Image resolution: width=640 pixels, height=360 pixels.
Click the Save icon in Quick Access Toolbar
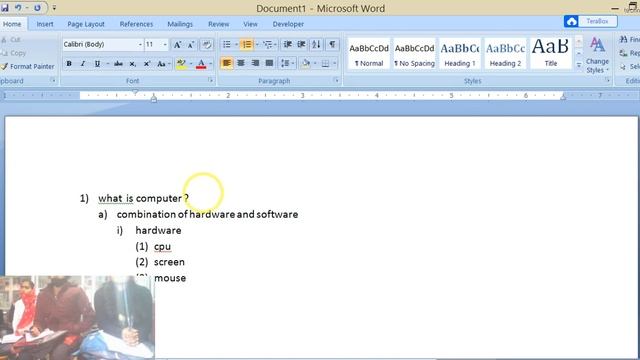tap(4, 8)
